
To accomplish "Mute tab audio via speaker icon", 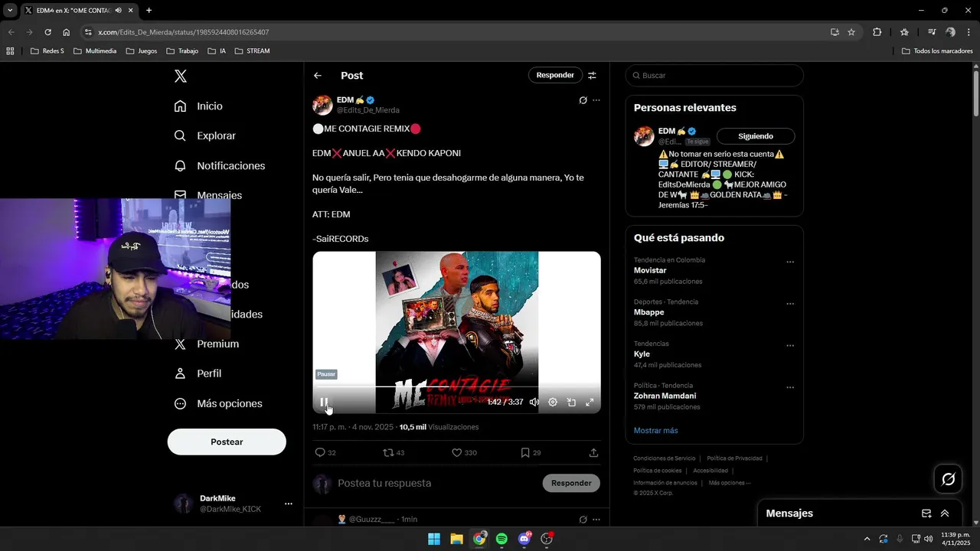I will (119, 11).
